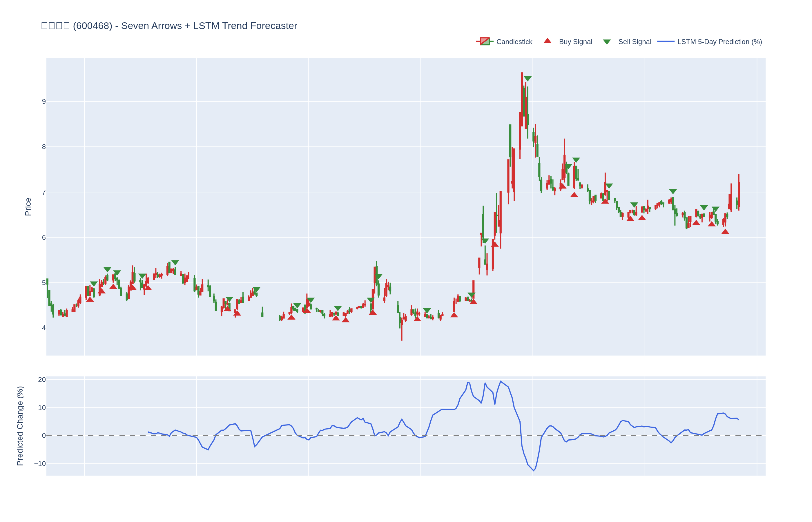The width and height of the screenshot is (812, 522).
Task: Click the lowest trough of the blue LSTM line
Action: pyautogui.click(x=533, y=470)
